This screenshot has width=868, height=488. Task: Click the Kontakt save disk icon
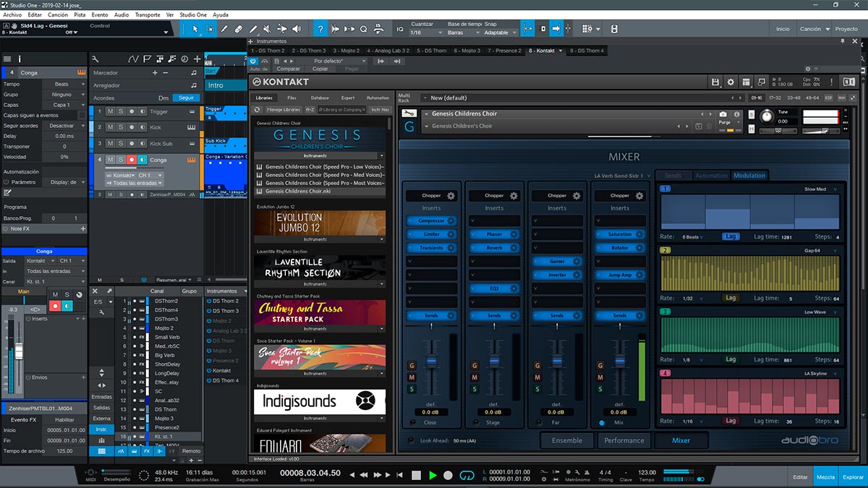point(716,82)
